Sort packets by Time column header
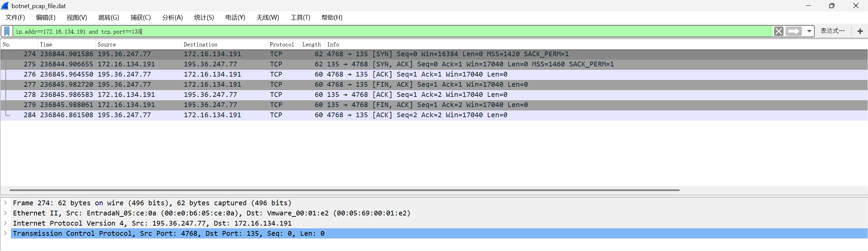The width and height of the screenshot is (868, 251). click(66, 44)
